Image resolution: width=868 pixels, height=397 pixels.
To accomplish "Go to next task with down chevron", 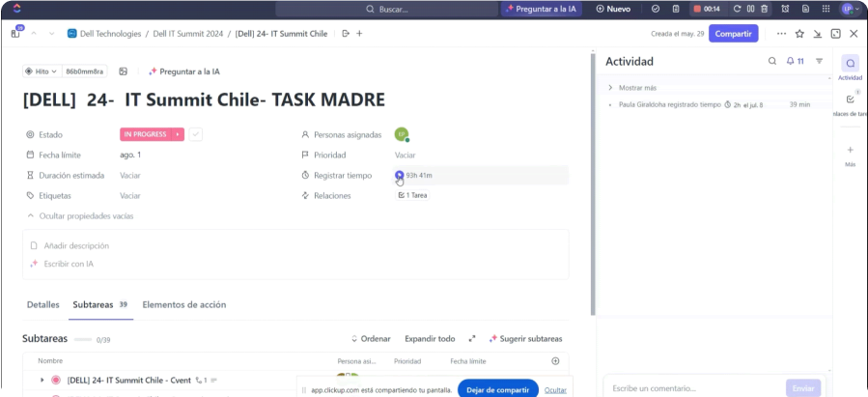I will tap(51, 34).
